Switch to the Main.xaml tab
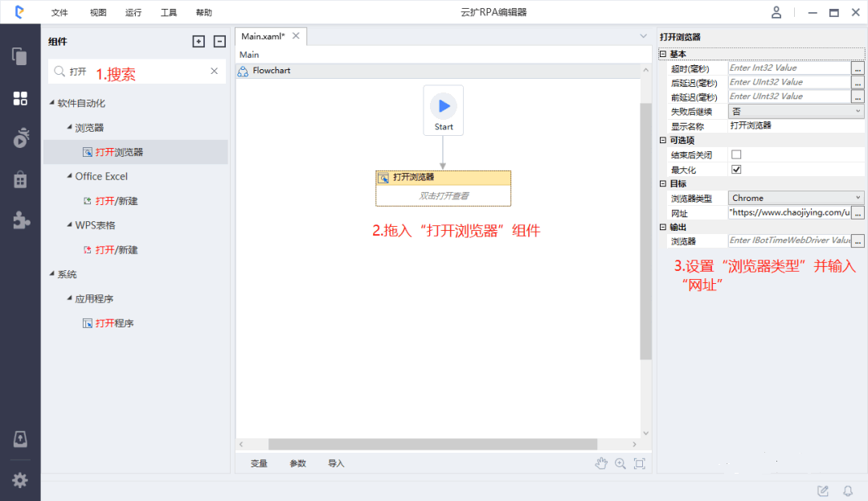Screen dimensions: 868x501 pyautogui.click(x=263, y=36)
